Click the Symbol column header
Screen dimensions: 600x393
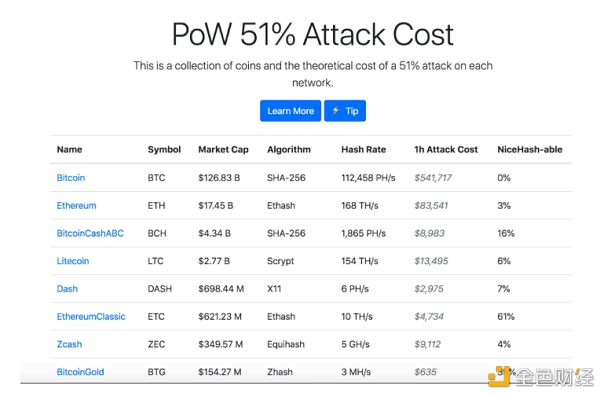pyautogui.click(x=164, y=150)
